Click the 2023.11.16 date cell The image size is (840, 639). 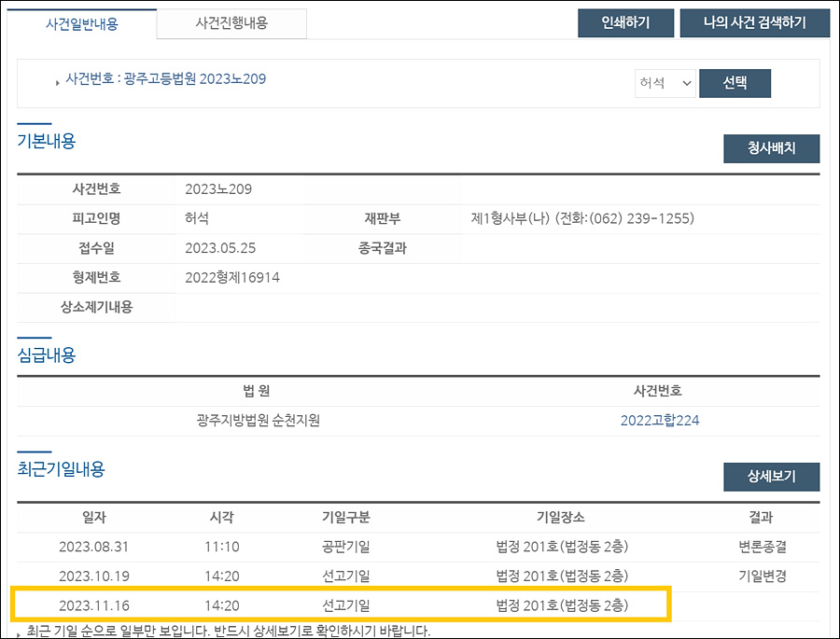pyautogui.click(x=93, y=605)
